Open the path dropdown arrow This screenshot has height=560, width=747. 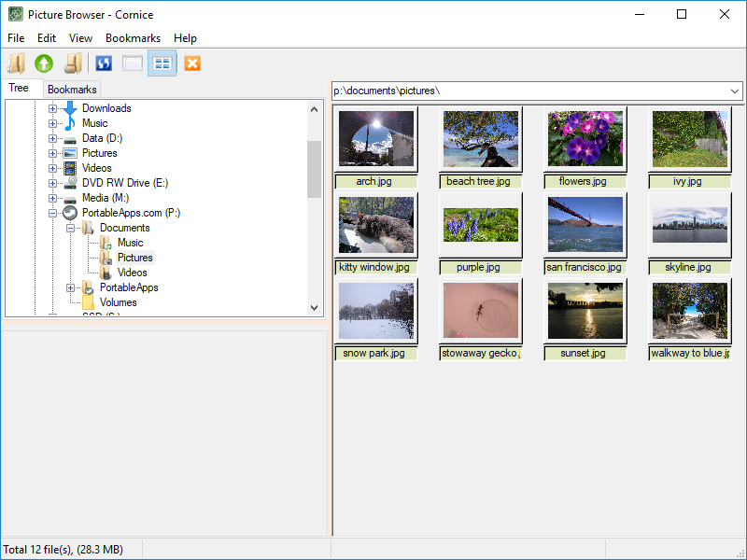point(735,91)
